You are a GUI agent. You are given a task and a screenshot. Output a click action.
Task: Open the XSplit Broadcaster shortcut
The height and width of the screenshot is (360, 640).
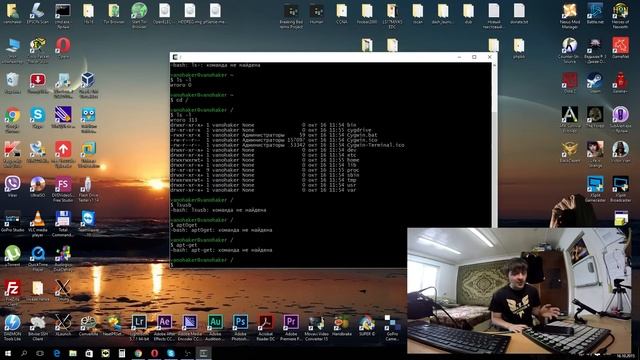click(x=620, y=189)
